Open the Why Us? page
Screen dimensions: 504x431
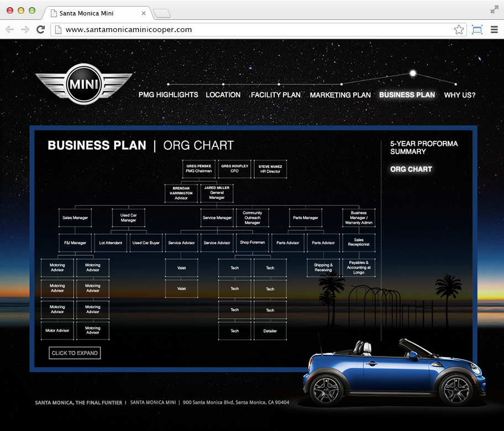460,95
